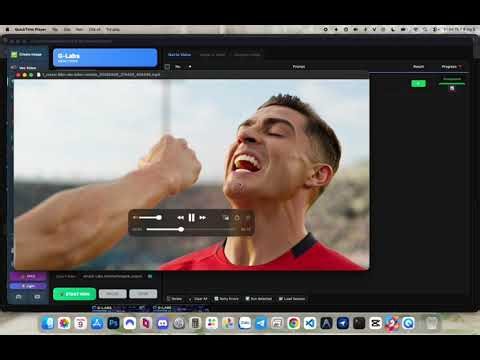Open the Xem (View) menu
This screenshot has width=480, height=360.
click(x=79, y=29)
